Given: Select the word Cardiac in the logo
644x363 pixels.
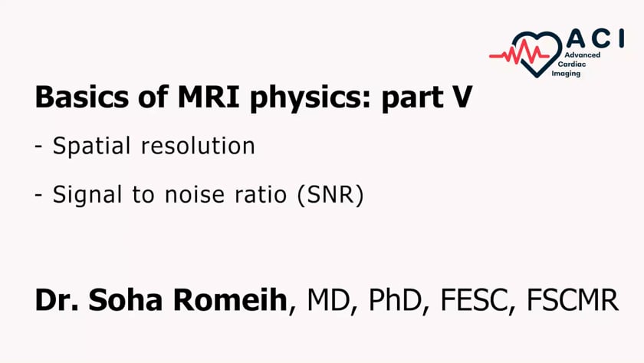Looking at the screenshot, I should tap(572, 64).
